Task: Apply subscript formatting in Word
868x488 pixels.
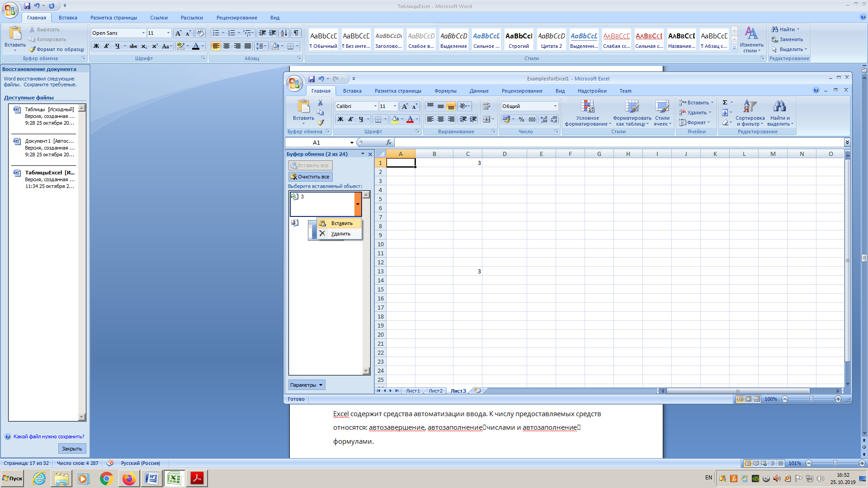Action: click(144, 46)
